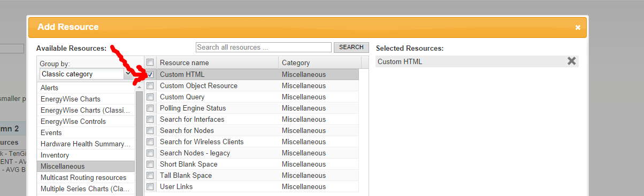Toggle the select-all header checkbox

(x=150, y=62)
